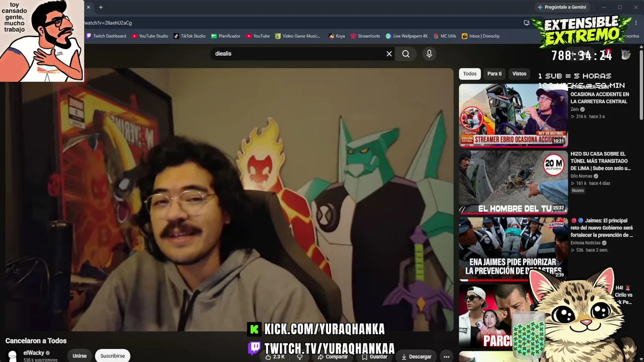Download the video with Descargar
Image resolution: width=644 pixels, height=362 pixels.
pyautogui.click(x=416, y=356)
